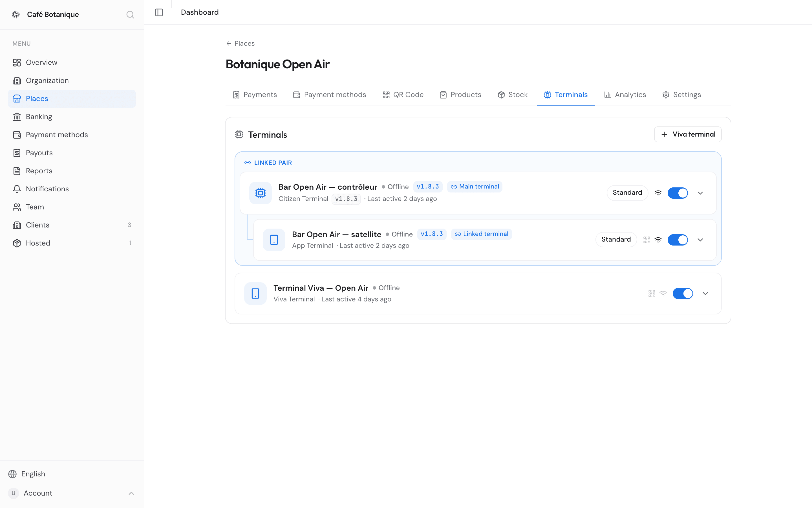Switch to the Payments tab
The width and height of the screenshot is (812, 508).
pyautogui.click(x=255, y=95)
